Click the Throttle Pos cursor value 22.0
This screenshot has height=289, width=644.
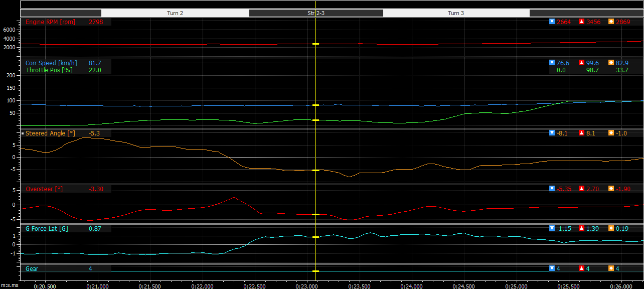click(x=95, y=70)
